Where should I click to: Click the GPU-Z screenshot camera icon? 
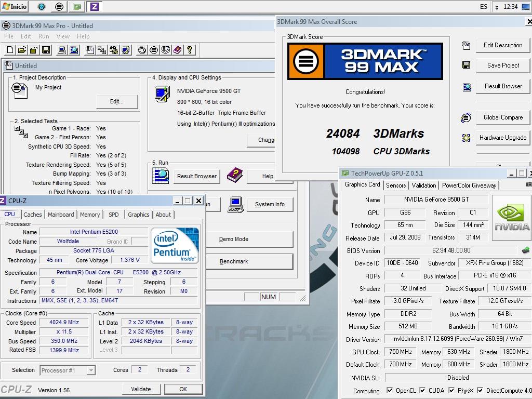528,184
